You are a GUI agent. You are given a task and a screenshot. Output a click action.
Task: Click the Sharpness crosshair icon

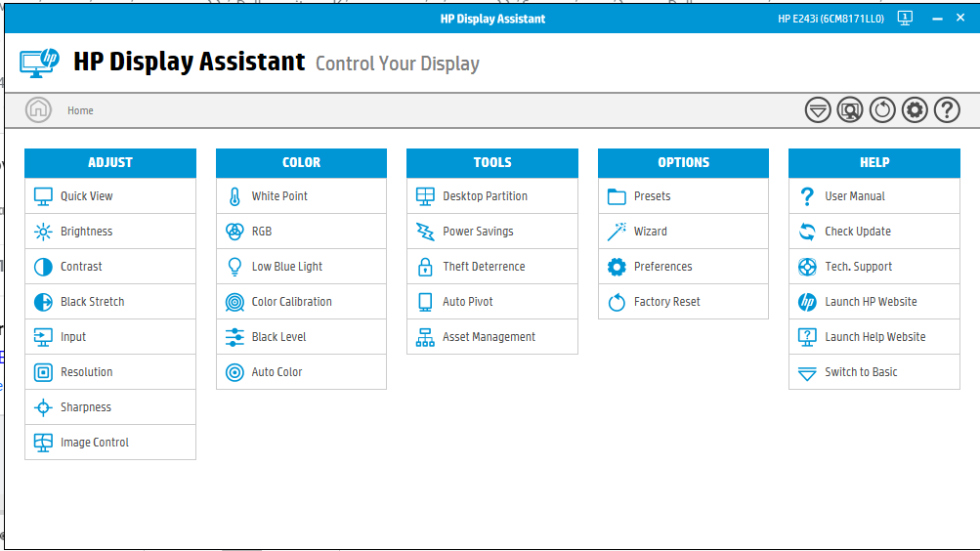[x=43, y=407]
